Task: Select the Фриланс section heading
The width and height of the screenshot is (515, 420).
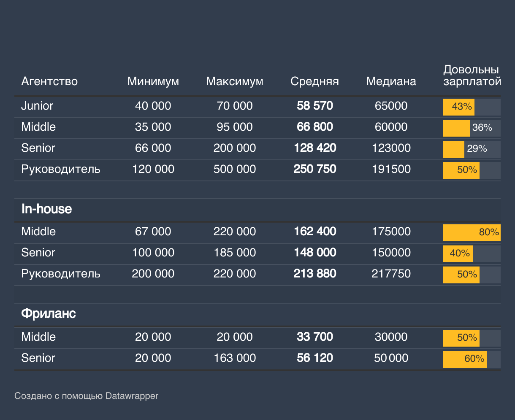Action: 49,314
